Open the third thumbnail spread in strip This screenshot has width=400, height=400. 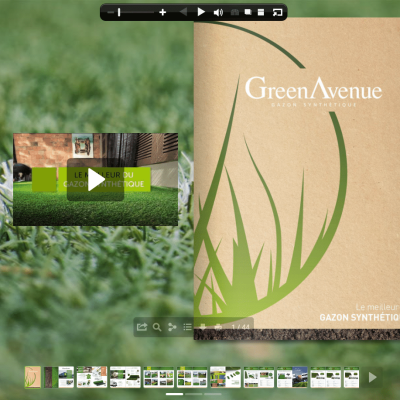[x=92, y=377]
